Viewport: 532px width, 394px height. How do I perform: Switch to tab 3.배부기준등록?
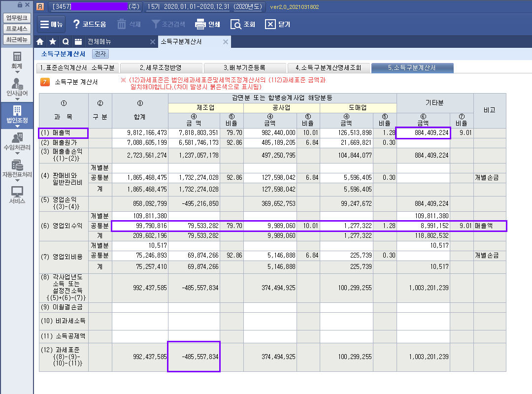[x=245, y=68]
